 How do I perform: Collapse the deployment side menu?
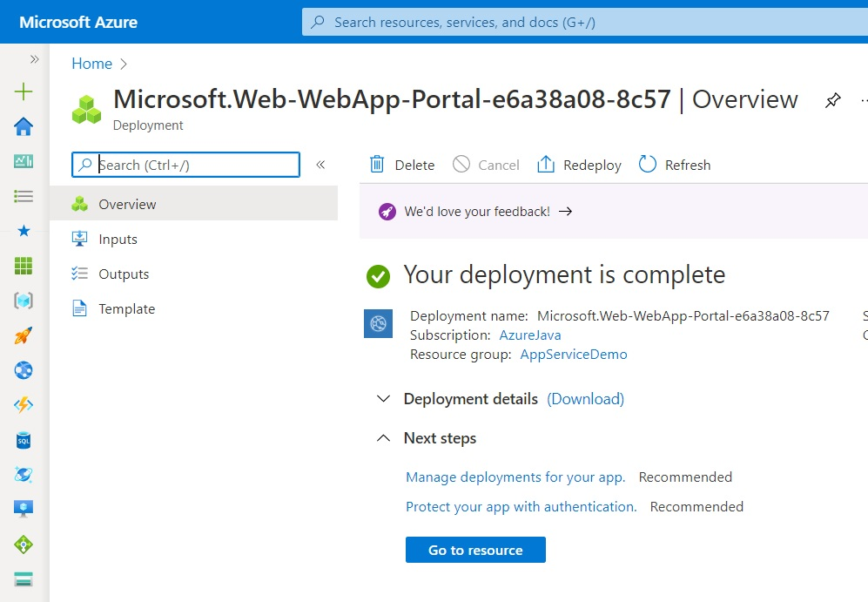click(320, 165)
